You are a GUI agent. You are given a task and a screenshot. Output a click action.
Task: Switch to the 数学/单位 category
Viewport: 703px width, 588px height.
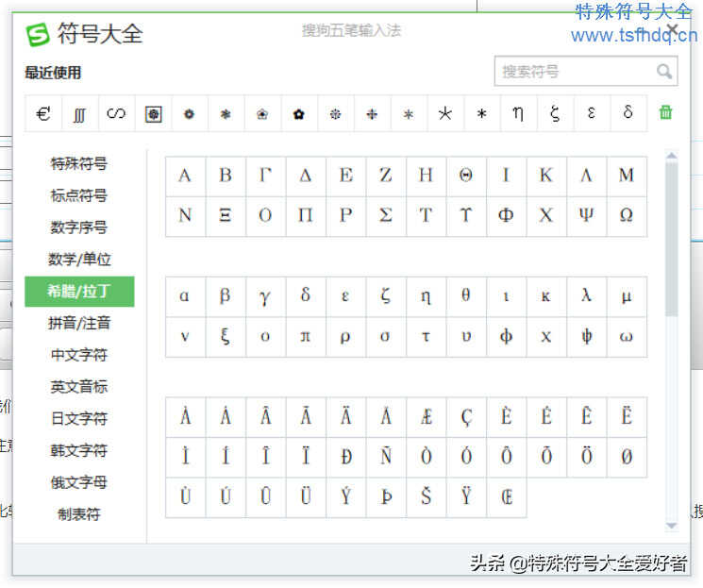(79, 260)
